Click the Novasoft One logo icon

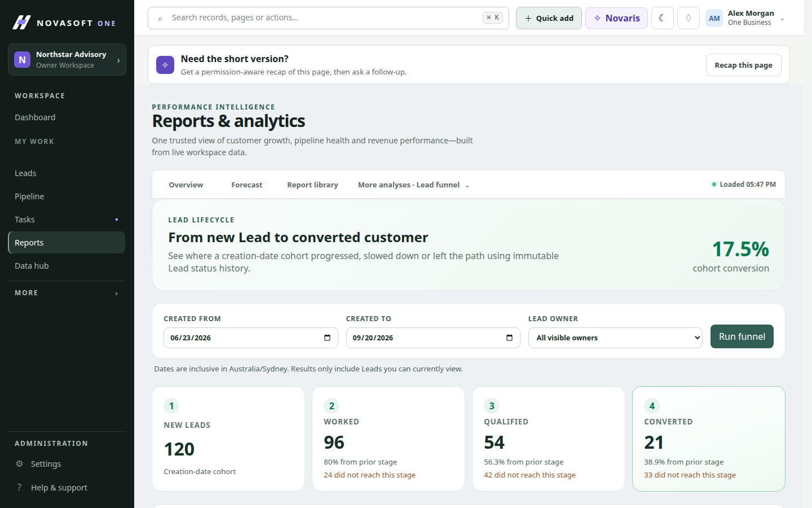pos(21,23)
